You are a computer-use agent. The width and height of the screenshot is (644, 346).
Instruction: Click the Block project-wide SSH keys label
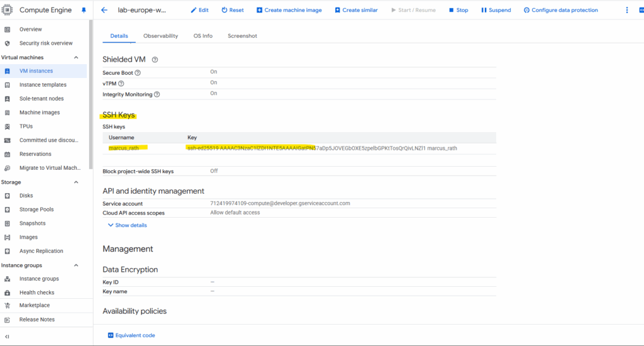click(x=138, y=171)
